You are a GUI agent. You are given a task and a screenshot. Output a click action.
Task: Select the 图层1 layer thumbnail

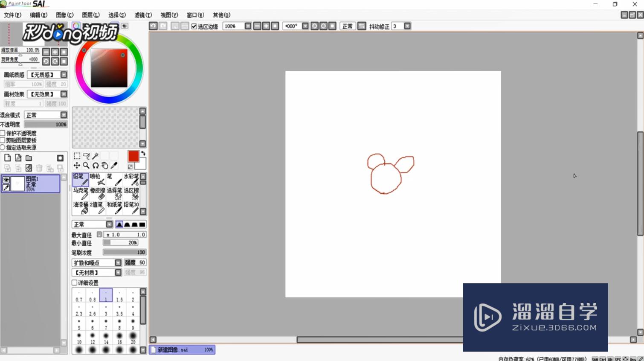click(x=17, y=184)
